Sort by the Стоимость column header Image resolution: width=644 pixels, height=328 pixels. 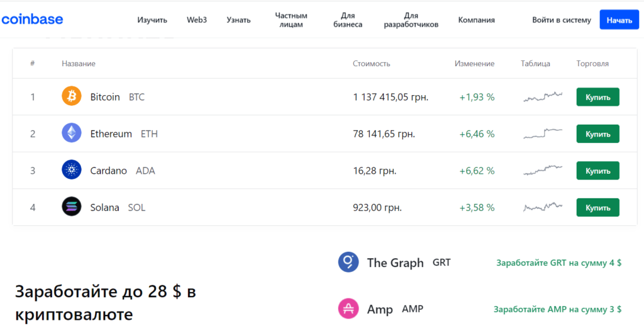tap(371, 64)
